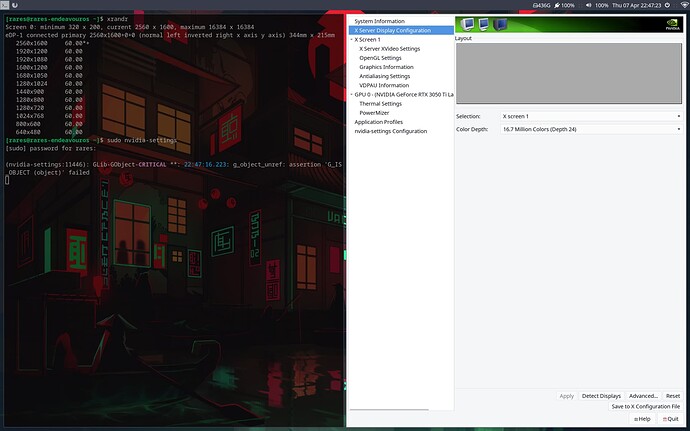Click the 1920x1080 mode line in terminal
690x431 pixels.
click(49, 59)
